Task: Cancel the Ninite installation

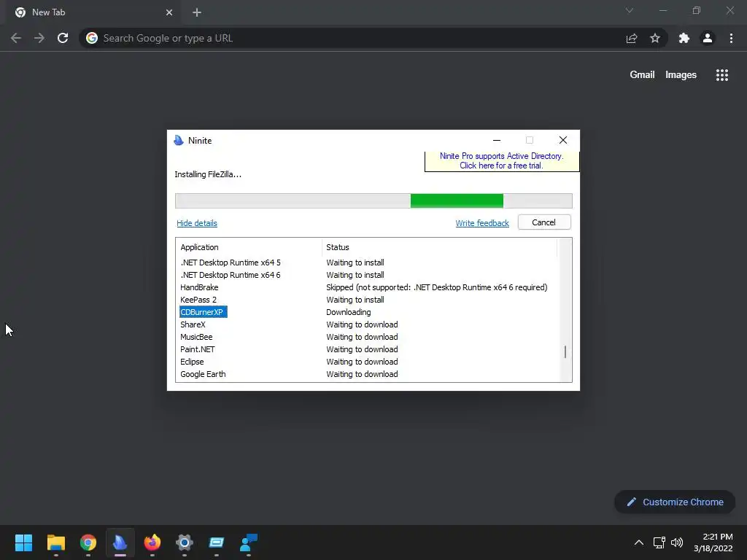Action: pyautogui.click(x=544, y=222)
